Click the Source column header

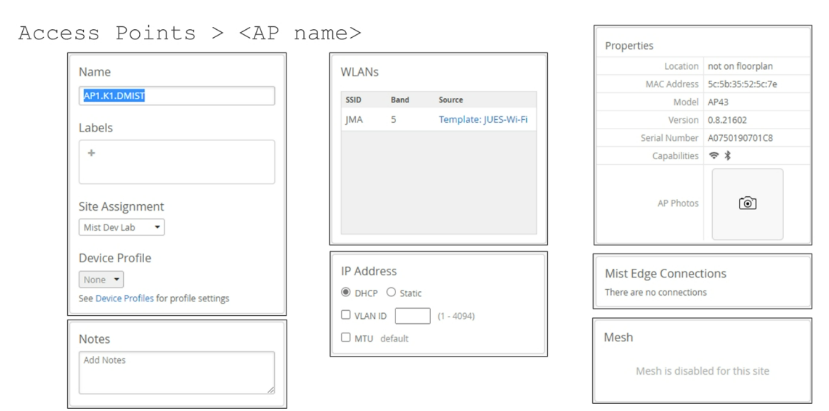(x=450, y=100)
